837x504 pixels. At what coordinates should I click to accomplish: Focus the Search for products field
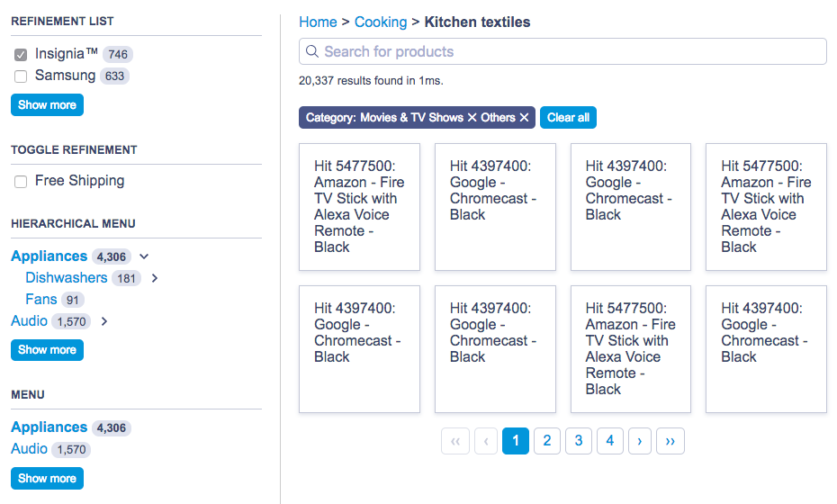(562, 51)
